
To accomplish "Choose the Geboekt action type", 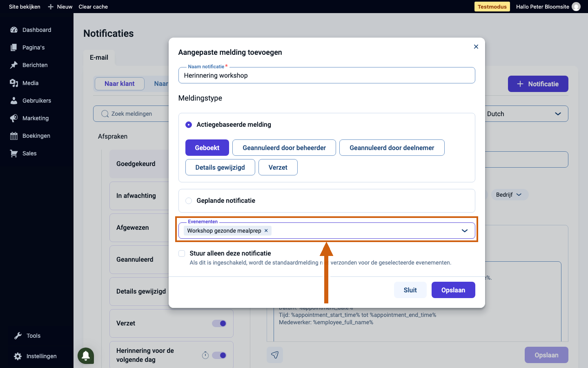I will pos(207,148).
